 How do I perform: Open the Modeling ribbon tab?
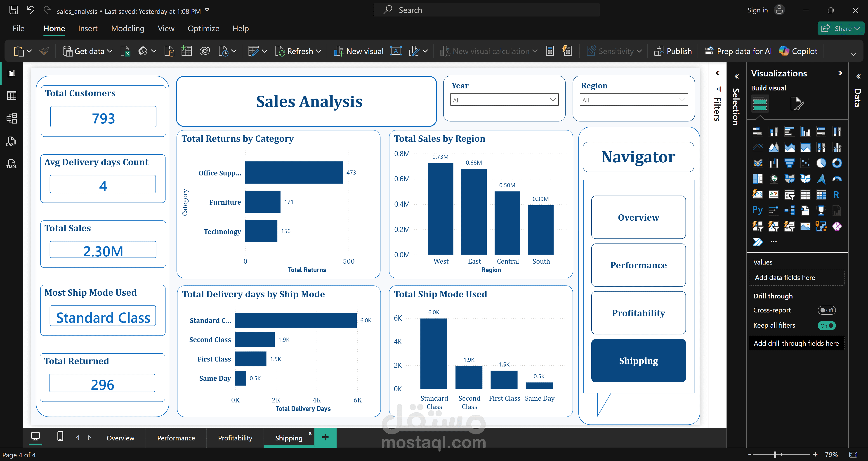point(128,29)
